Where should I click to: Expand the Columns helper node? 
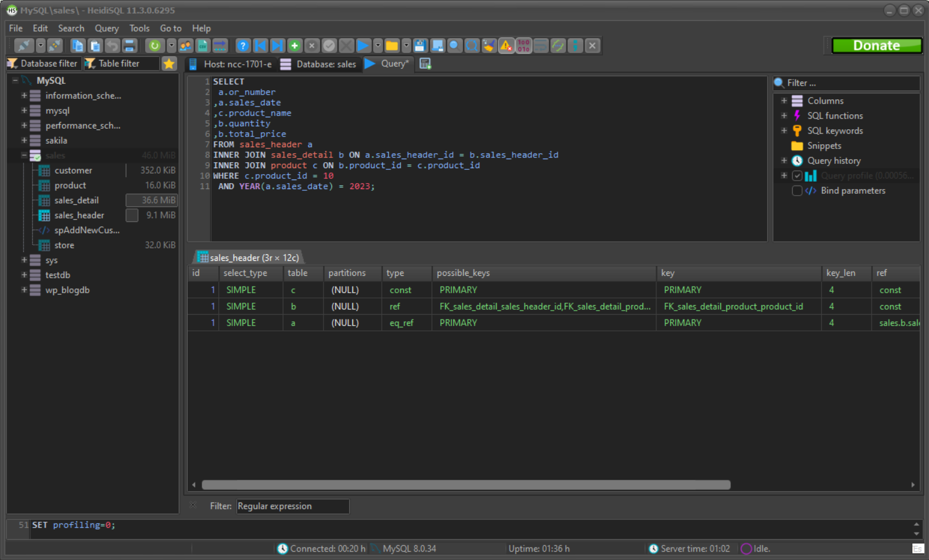[784, 101]
